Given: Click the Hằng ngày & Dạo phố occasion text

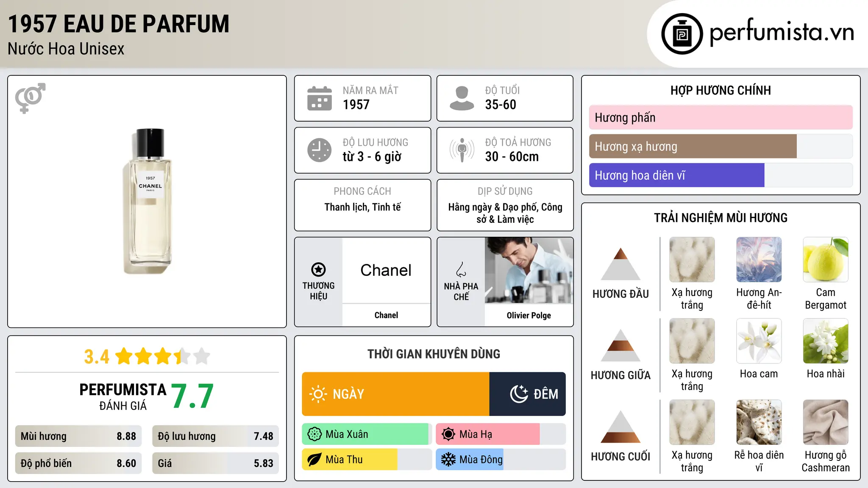Looking at the screenshot, I should pyautogui.click(x=505, y=213).
